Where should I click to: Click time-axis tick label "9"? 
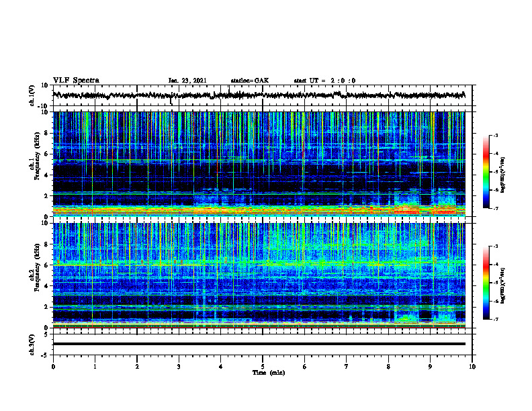click(430, 367)
